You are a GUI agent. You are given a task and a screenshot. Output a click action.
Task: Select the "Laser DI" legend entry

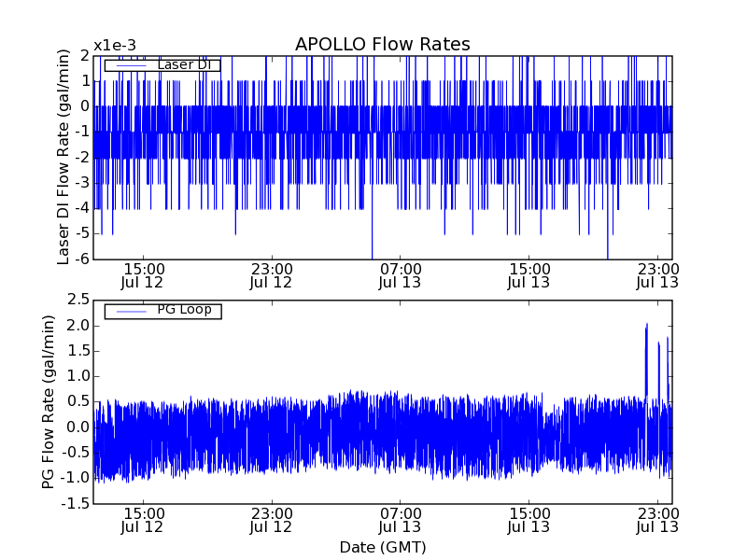(x=162, y=64)
